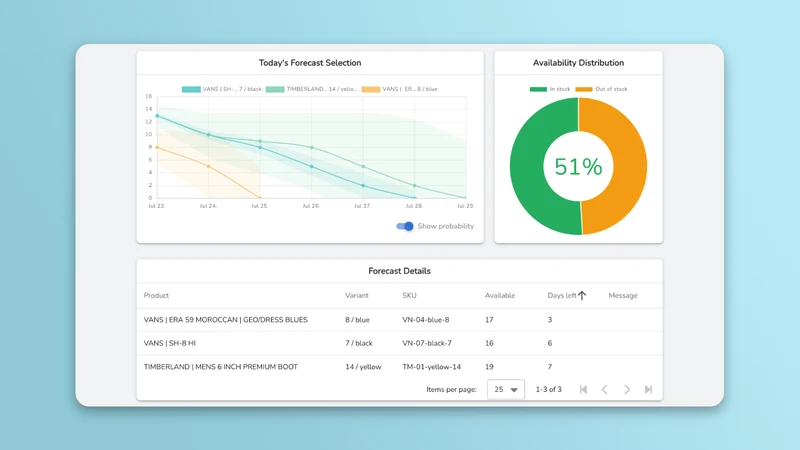Open the Items per page dropdown

pos(506,389)
